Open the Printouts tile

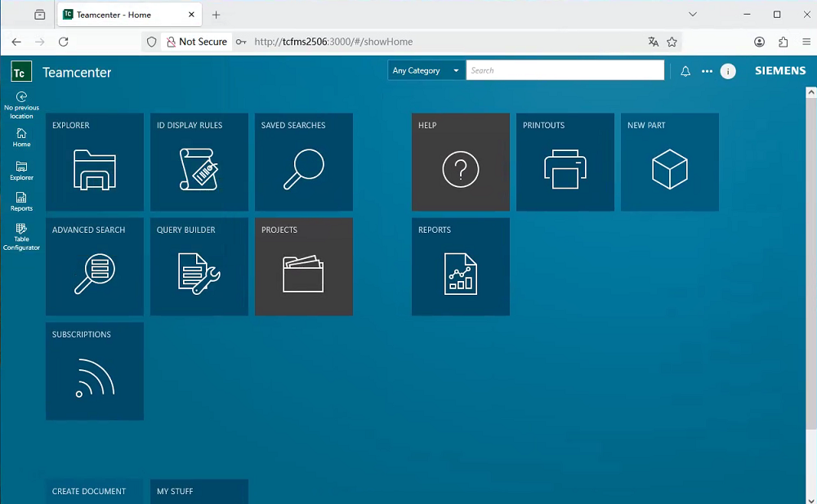pos(565,162)
